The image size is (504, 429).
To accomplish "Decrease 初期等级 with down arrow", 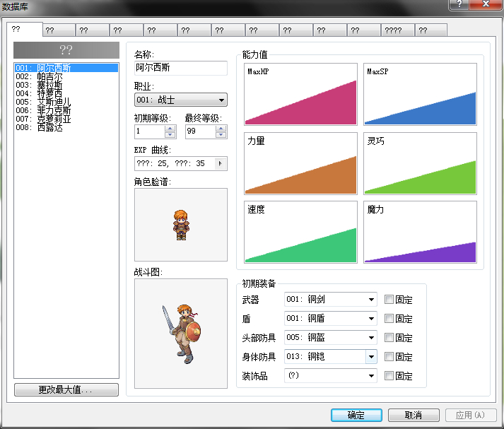I will [170, 135].
